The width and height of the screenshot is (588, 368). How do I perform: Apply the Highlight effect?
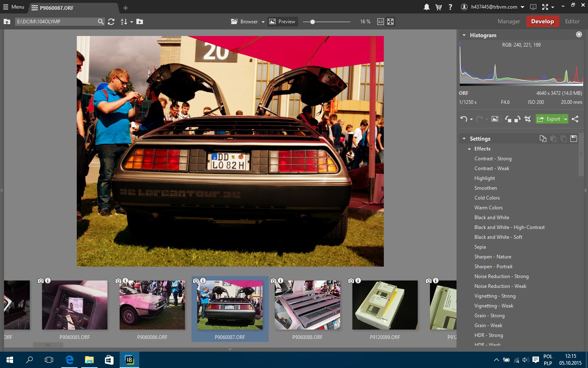click(x=485, y=178)
